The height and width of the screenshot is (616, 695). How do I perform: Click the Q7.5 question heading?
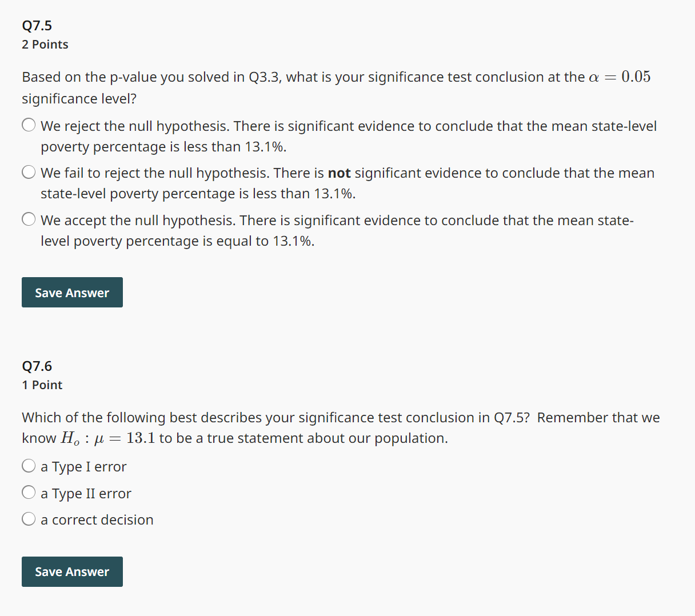(37, 26)
